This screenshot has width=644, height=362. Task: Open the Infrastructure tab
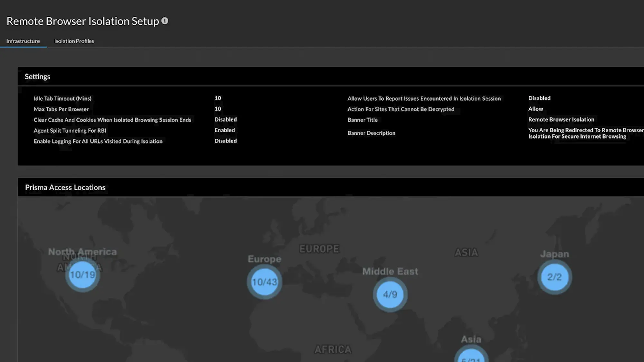tap(23, 41)
